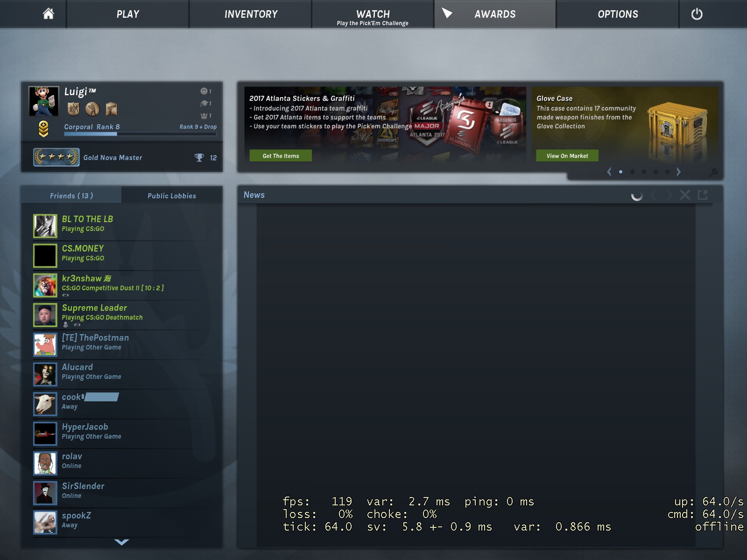
Task: Select the third banner page dot
Action: tap(644, 172)
